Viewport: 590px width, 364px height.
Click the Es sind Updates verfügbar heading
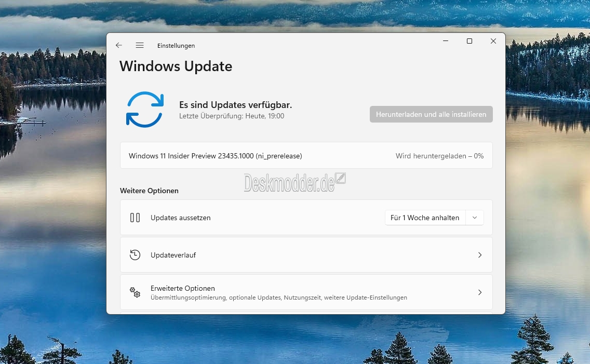tap(236, 105)
